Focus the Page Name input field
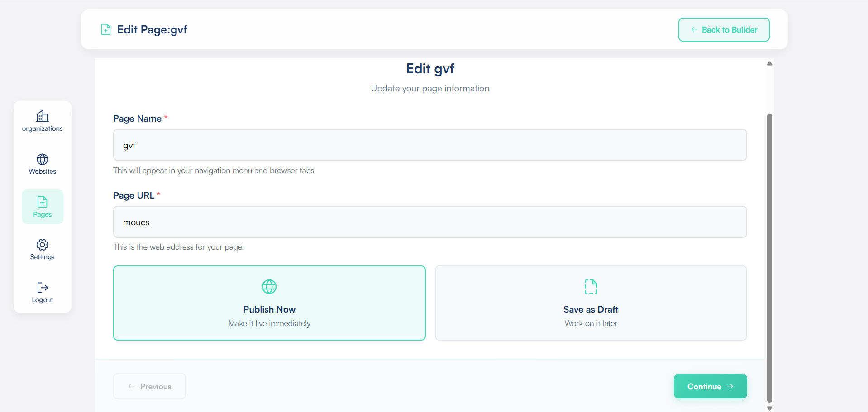868x412 pixels. click(429, 145)
